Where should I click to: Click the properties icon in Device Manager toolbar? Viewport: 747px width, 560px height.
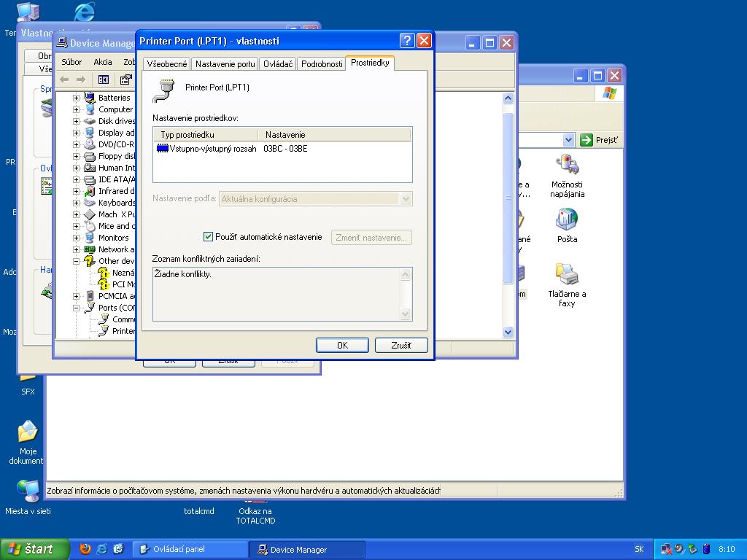pyautogui.click(x=125, y=79)
